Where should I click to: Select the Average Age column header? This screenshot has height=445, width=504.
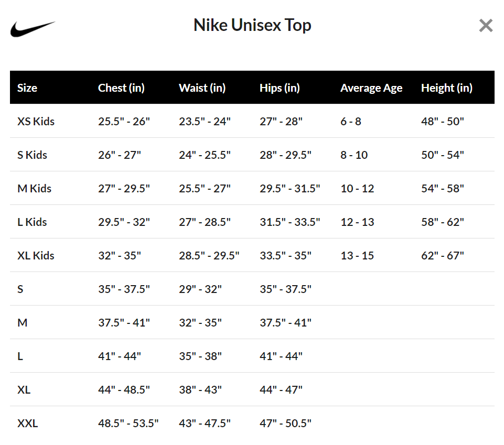point(371,88)
